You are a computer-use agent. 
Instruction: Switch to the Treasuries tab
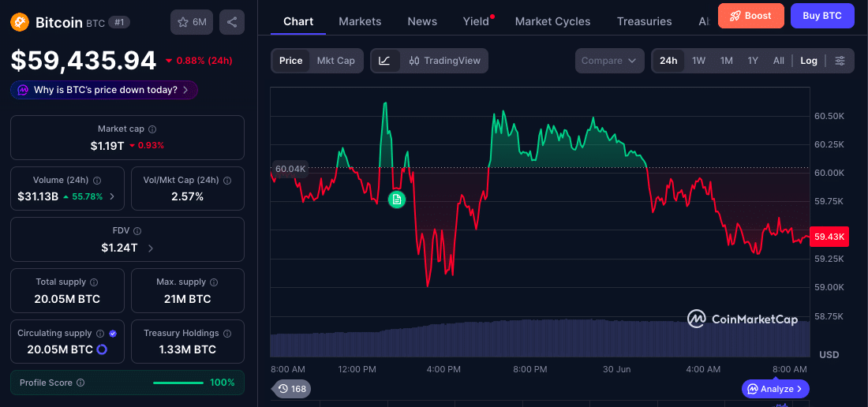tap(645, 21)
